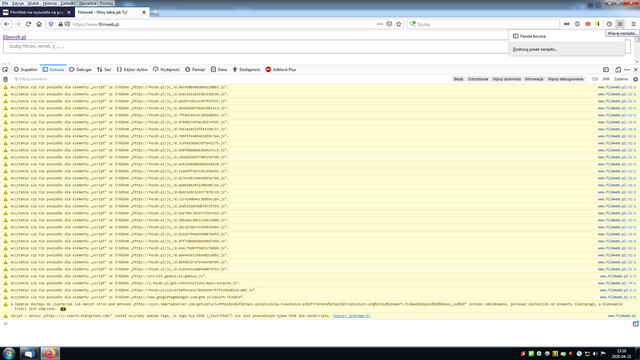
Task: Bookmark this page with star
Action: [399, 24]
